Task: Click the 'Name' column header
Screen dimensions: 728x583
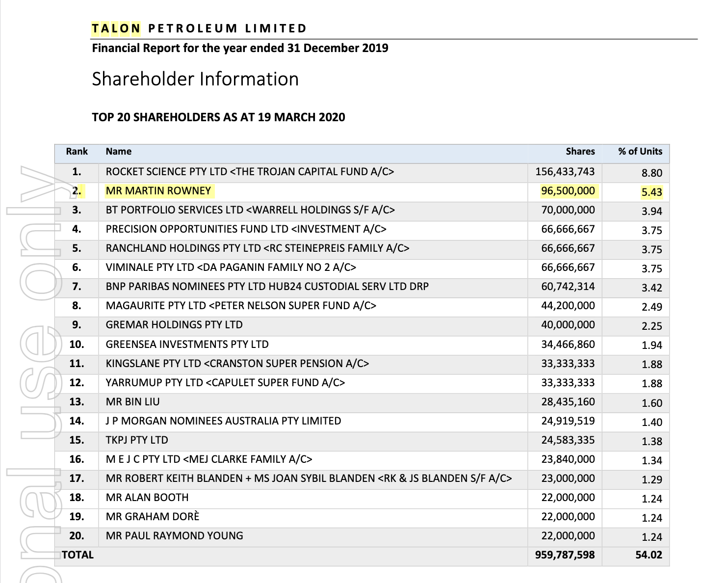Action: coord(119,152)
